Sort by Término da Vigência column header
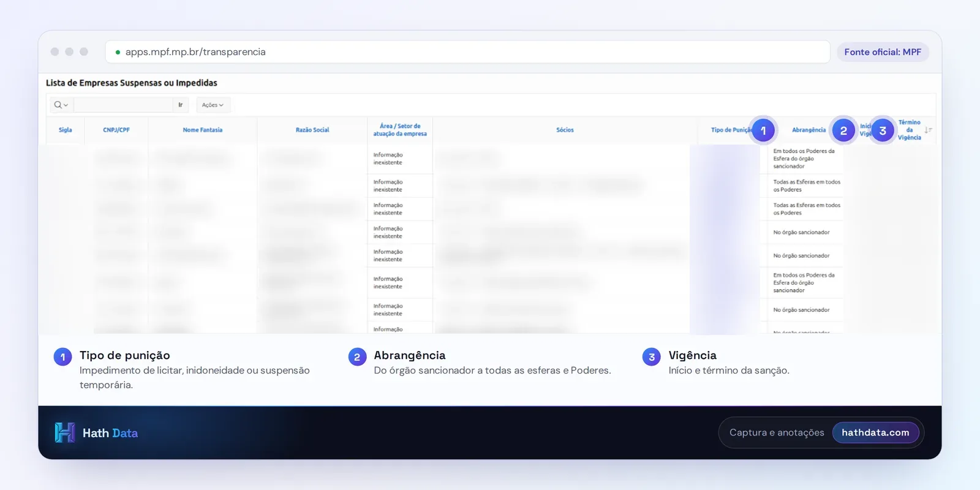Viewport: 980px width, 490px height. (x=910, y=130)
